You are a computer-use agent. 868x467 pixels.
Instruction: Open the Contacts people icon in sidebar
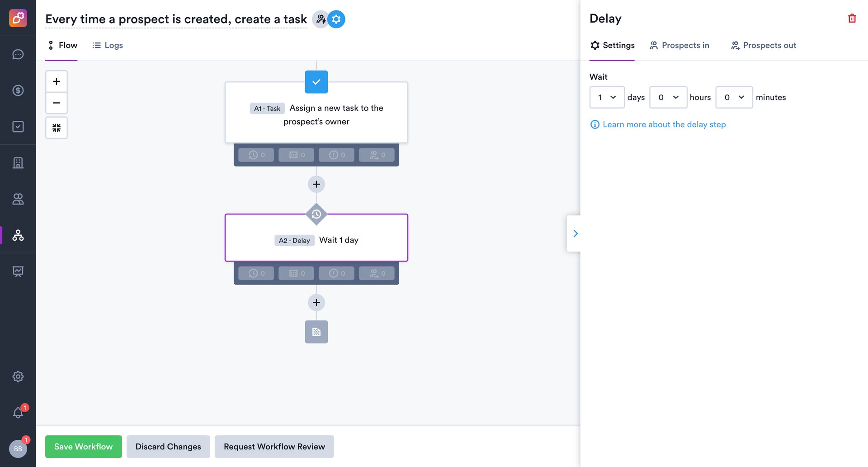[18, 199]
